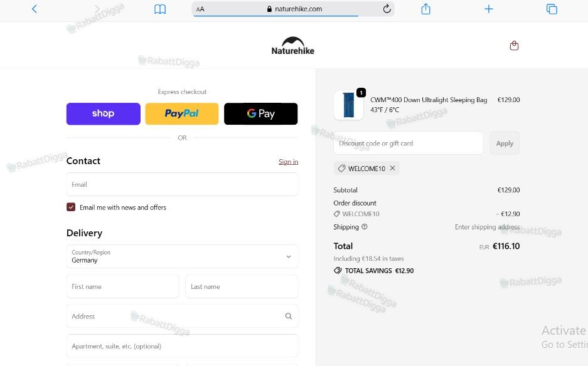Apply the discount code
This screenshot has height=366, width=588.
point(505,143)
